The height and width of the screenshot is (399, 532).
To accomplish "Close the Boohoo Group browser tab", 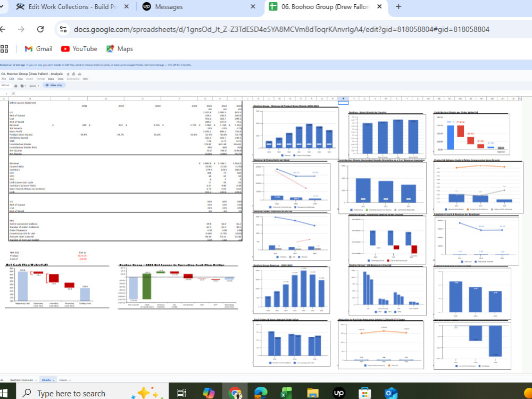I will 379,6.
